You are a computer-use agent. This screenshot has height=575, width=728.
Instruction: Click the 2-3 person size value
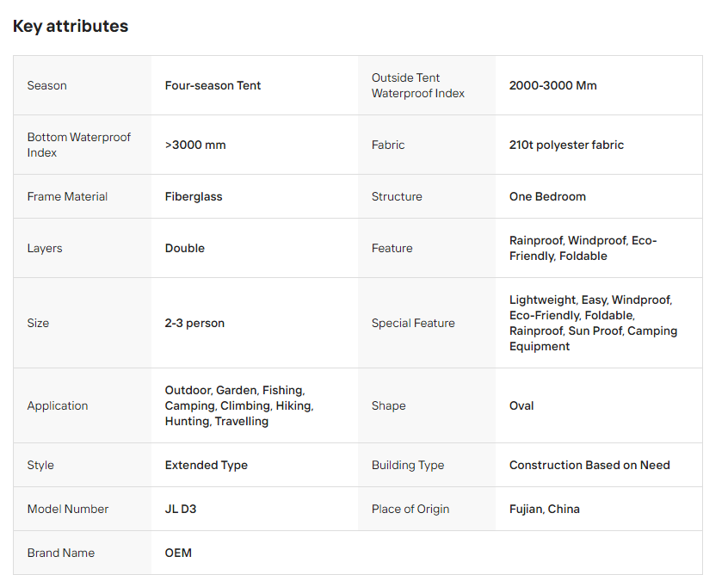194,323
